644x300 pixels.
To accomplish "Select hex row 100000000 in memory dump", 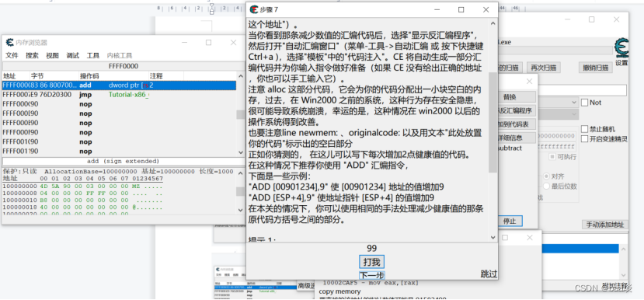I will (x=83, y=187).
